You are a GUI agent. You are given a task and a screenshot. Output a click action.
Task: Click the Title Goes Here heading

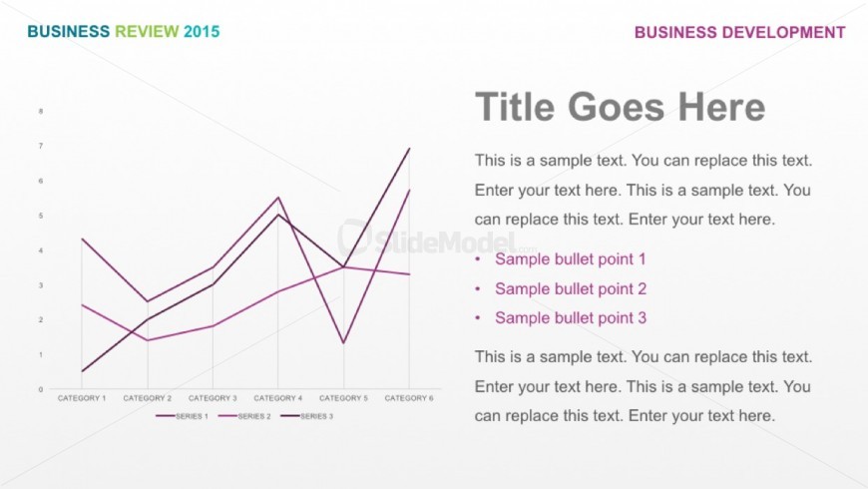(620, 107)
